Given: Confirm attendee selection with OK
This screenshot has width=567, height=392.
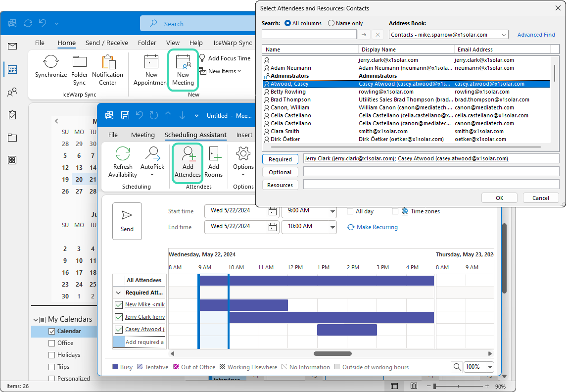Looking at the screenshot, I should 499,198.
